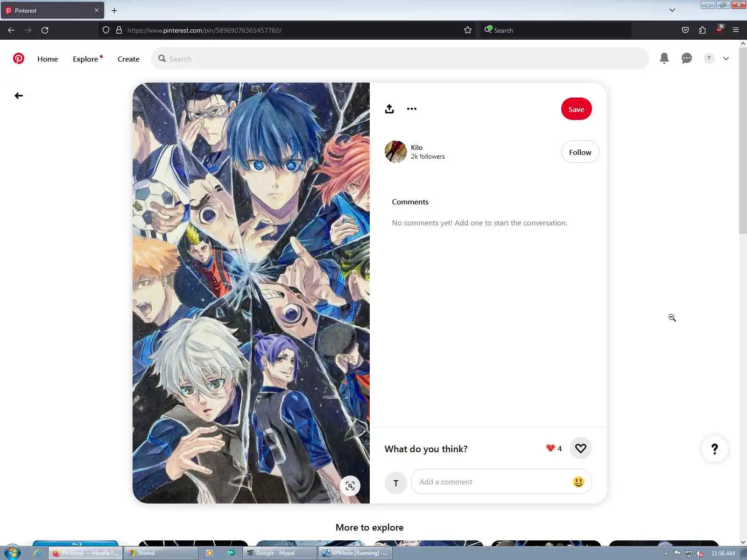Image resolution: width=747 pixels, height=560 pixels.
Task: Launch Internet Explorer from the taskbar
Action: (x=37, y=553)
